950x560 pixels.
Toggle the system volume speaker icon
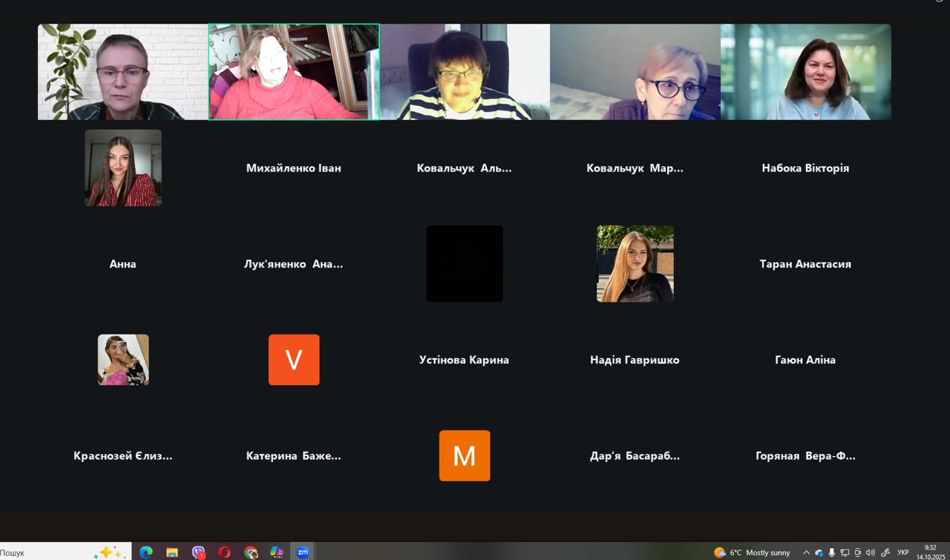click(871, 553)
